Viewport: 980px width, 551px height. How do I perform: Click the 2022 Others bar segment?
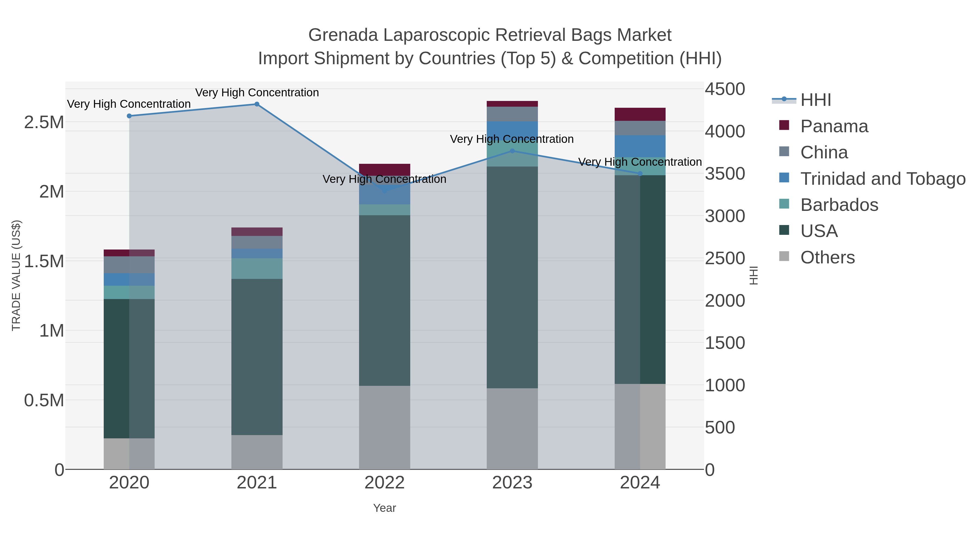[x=385, y=428]
